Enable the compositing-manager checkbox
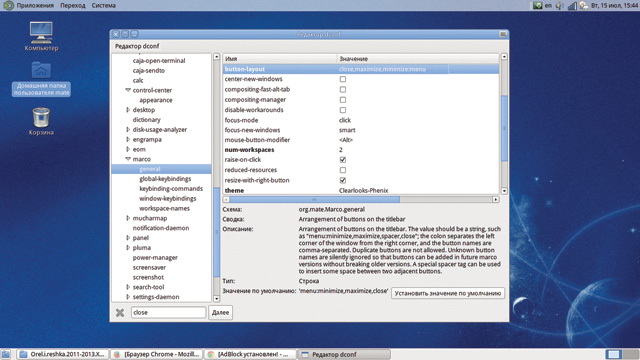The width and height of the screenshot is (640, 360). (343, 100)
